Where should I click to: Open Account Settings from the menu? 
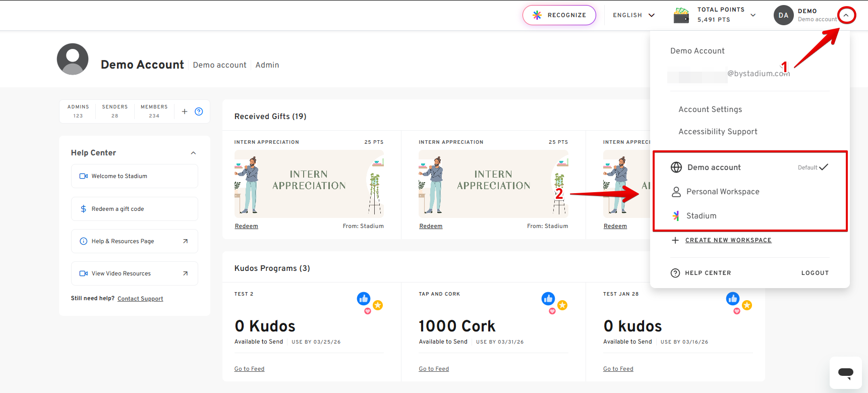710,109
